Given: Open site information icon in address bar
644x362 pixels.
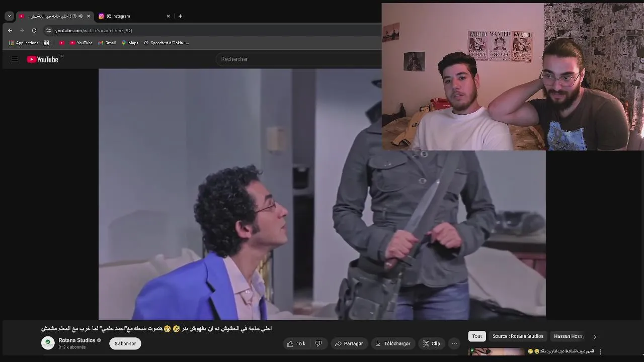Looking at the screenshot, I should click(x=48, y=31).
